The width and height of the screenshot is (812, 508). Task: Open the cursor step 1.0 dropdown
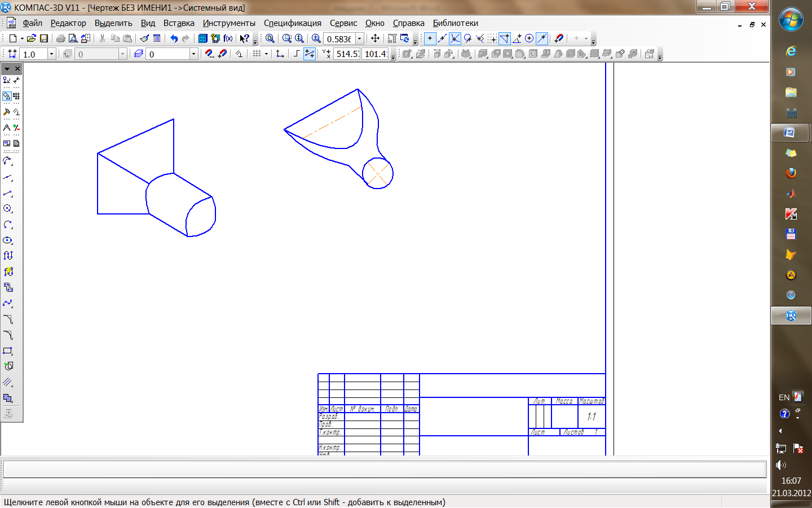point(52,54)
